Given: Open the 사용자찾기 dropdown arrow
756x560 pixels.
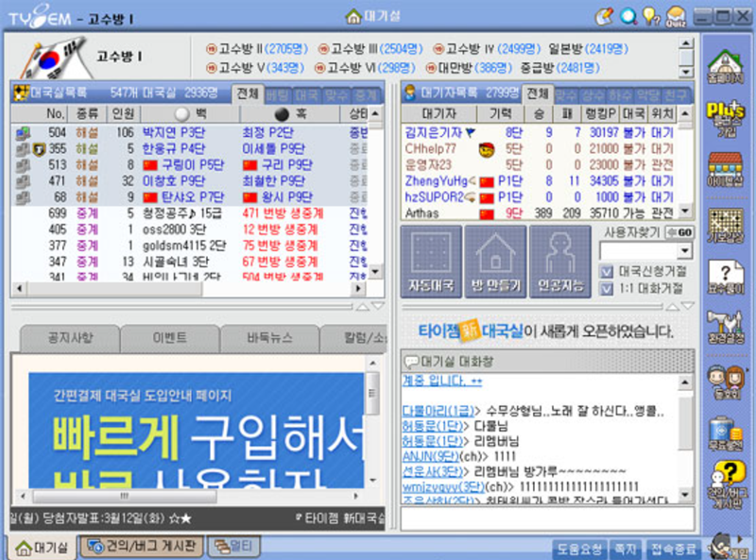Looking at the screenshot, I should pyautogui.click(x=684, y=250).
